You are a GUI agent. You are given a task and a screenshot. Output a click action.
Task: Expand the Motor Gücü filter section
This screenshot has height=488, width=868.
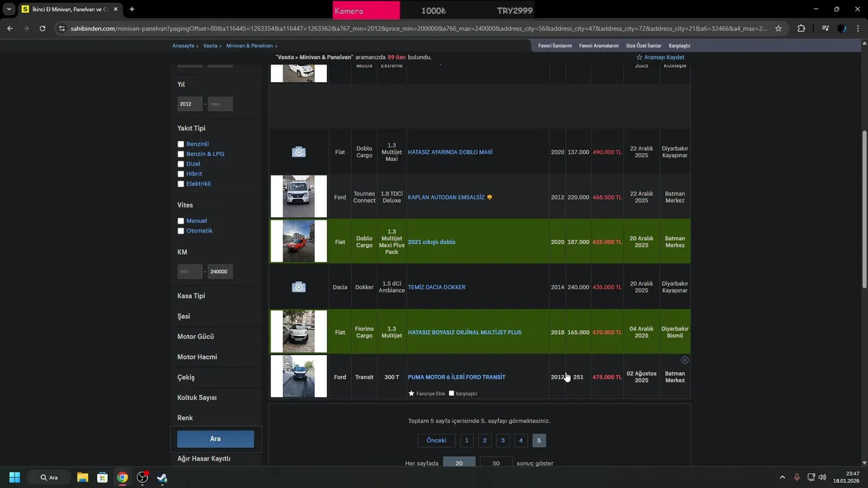[196, 337]
